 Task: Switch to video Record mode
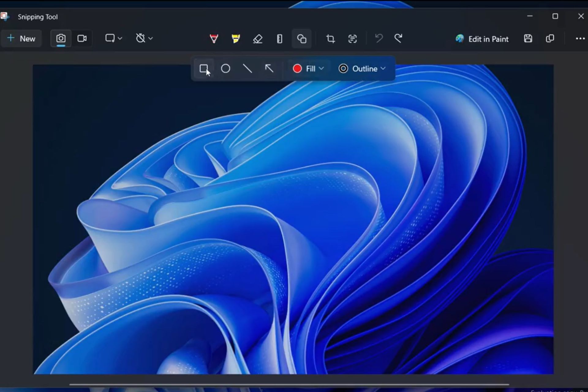click(x=82, y=39)
